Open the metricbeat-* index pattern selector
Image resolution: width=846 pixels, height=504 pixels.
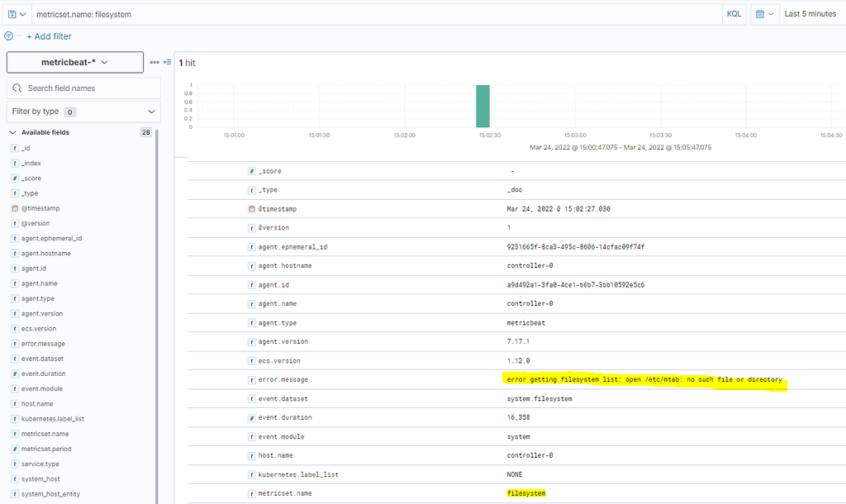pyautogui.click(x=74, y=62)
